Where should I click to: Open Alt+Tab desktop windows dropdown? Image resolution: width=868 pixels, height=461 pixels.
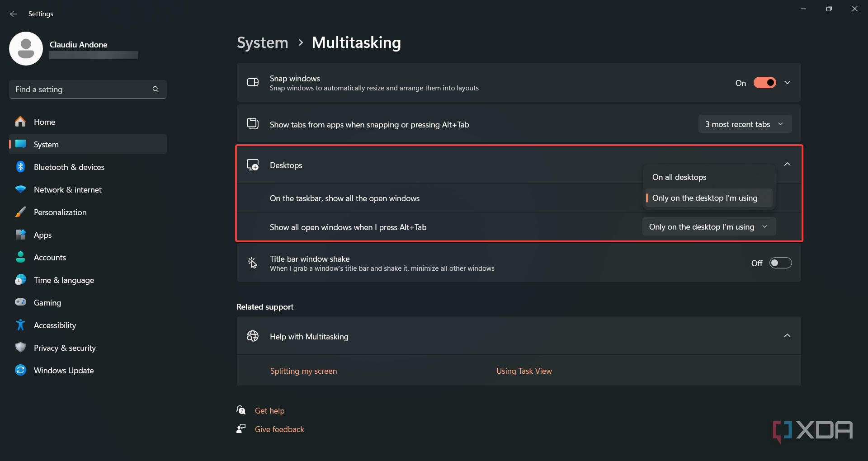pyautogui.click(x=709, y=227)
